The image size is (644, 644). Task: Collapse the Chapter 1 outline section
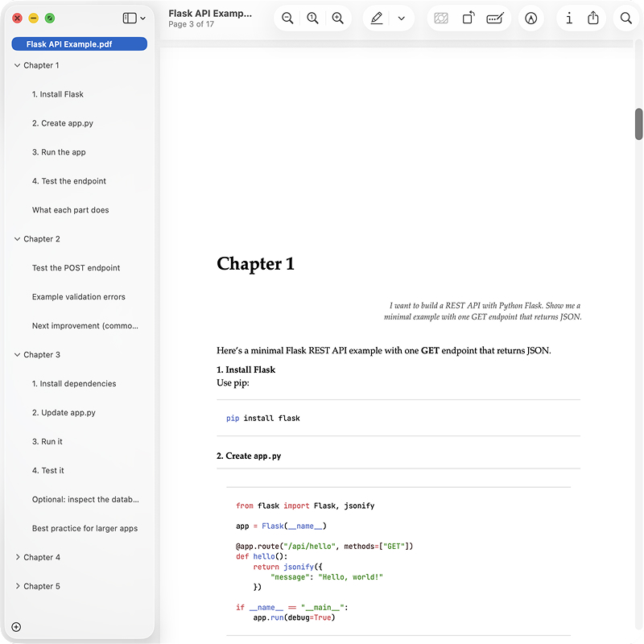(x=17, y=65)
